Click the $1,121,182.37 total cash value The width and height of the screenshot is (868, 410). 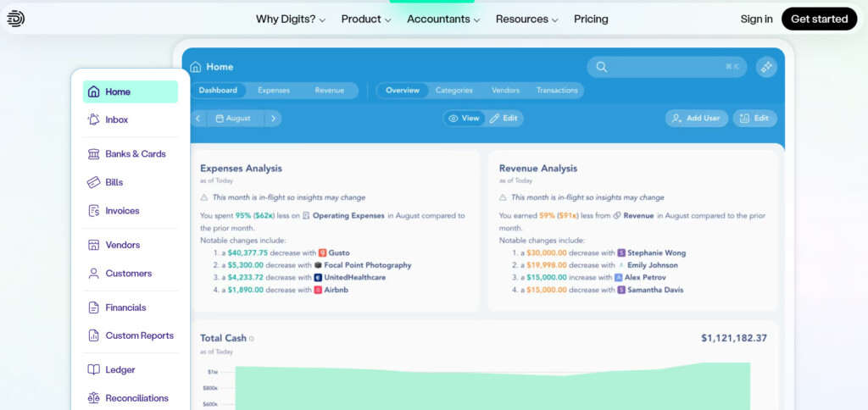tap(734, 338)
